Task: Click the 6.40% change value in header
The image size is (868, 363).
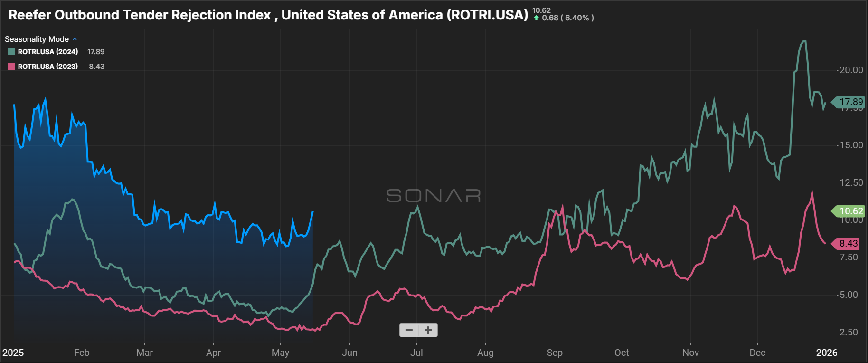Action: click(577, 18)
